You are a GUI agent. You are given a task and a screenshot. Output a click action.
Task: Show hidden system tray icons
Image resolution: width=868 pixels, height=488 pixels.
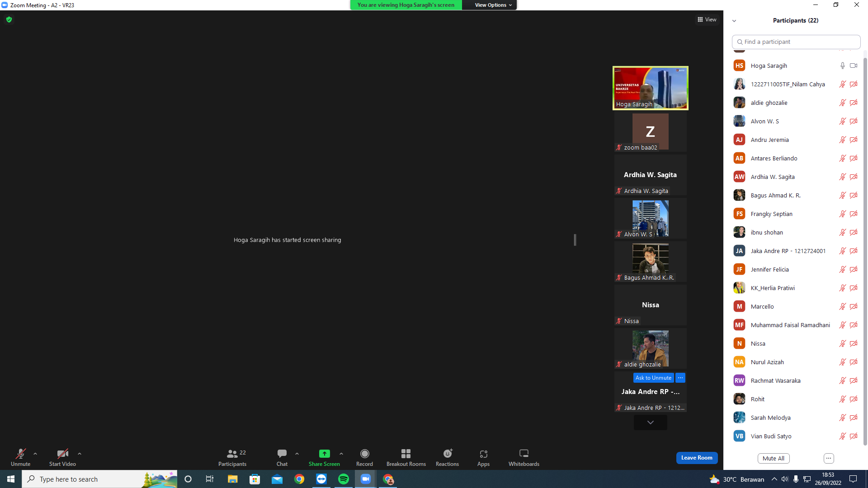(x=774, y=479)
